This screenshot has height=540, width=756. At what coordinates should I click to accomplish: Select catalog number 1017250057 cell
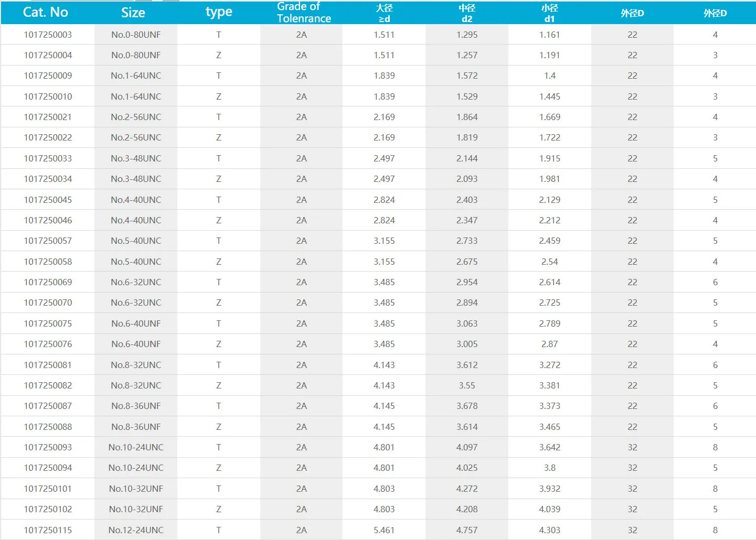pyautogui.click(x=48, y=241)
